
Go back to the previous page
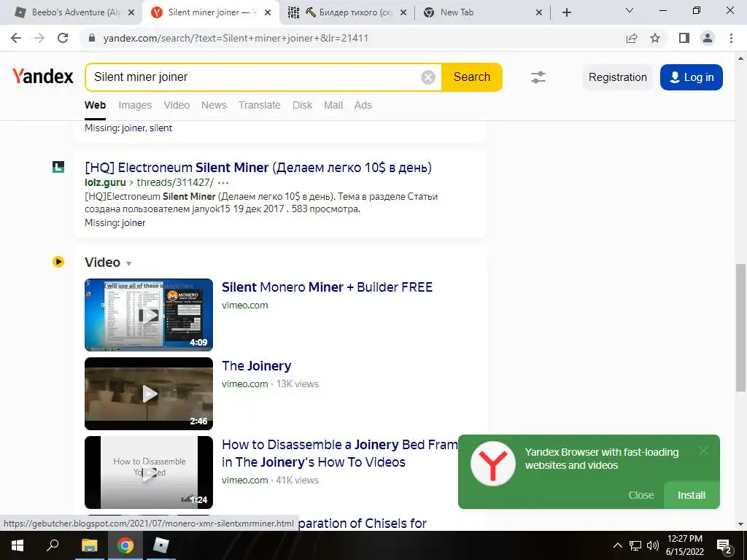[16, 38]
